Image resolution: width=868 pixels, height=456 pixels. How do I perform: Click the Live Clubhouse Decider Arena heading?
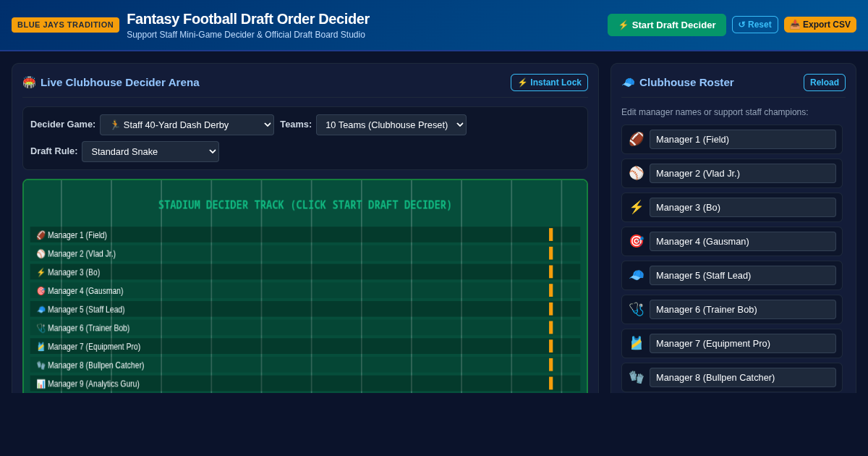click(x=120, y=83)
